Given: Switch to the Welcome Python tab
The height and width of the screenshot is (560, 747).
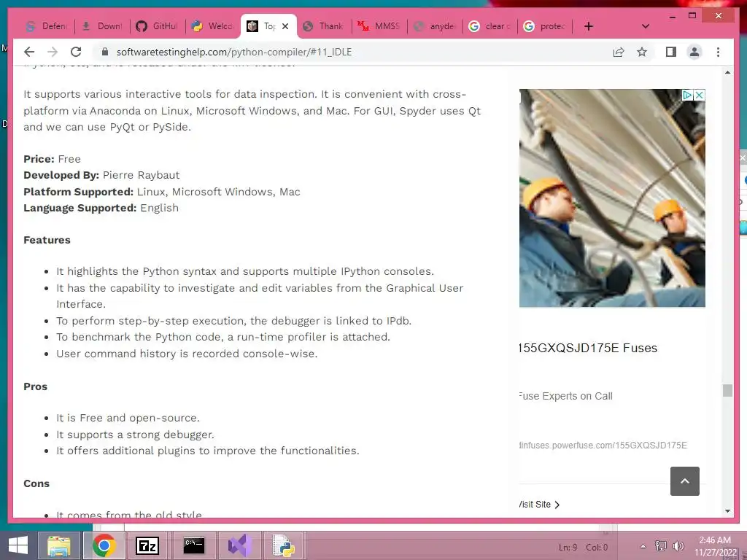Looking at the screenshot, I should [x=213, y=26].
